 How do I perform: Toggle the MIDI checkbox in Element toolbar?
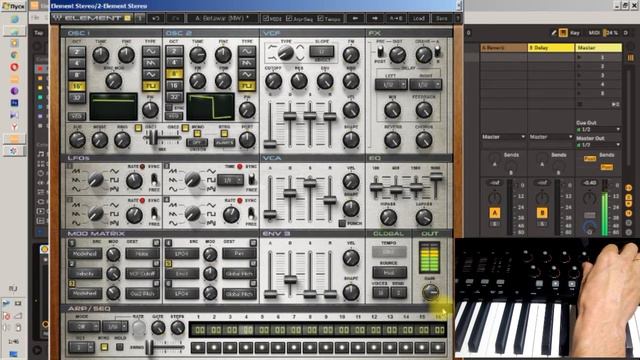pyautogui.click(x=266, y=18)
